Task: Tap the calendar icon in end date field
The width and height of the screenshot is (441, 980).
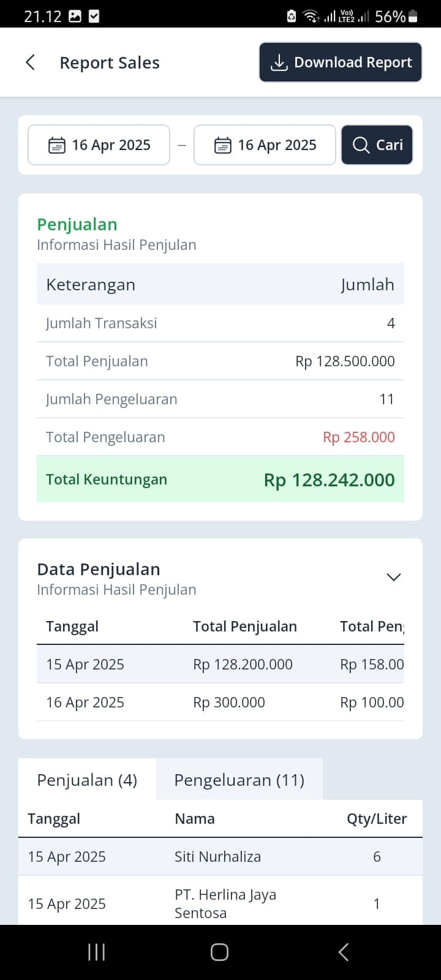Action: click(x=222, y=145)
